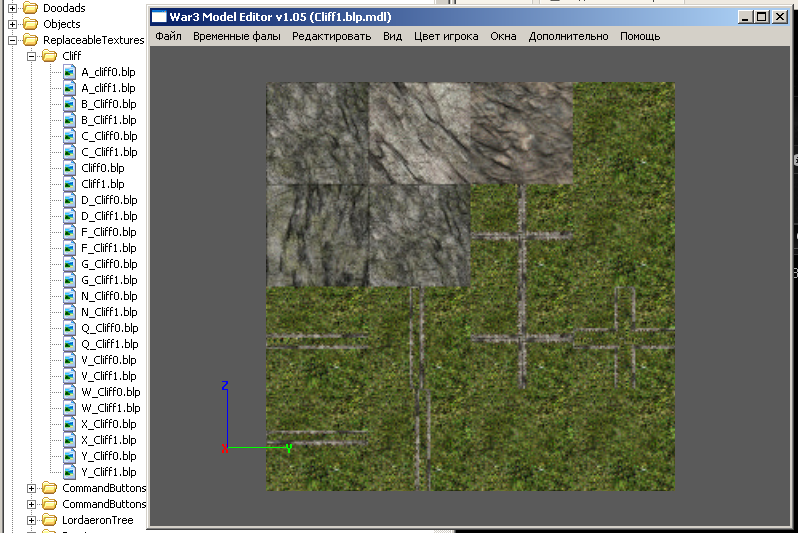
Task: Click the A_cliff0.blp image file icon
Action: [x=70, y=72]
